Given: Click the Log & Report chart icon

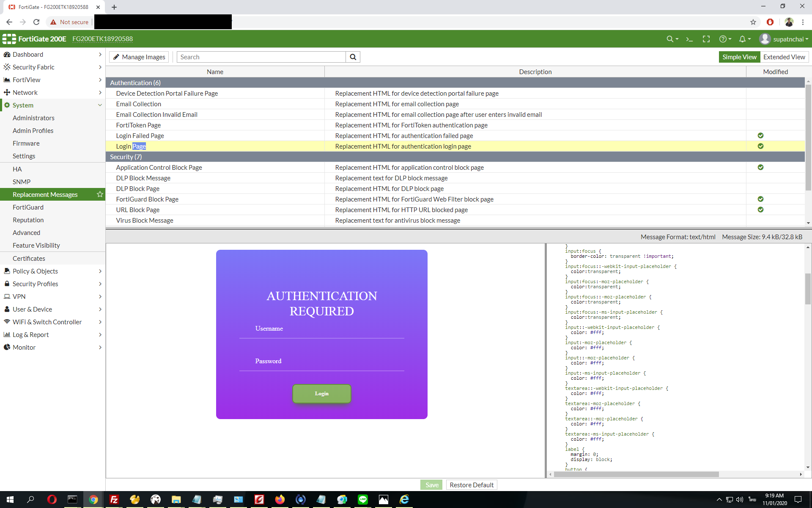Looking at the screenshot, I should point(7,335).
